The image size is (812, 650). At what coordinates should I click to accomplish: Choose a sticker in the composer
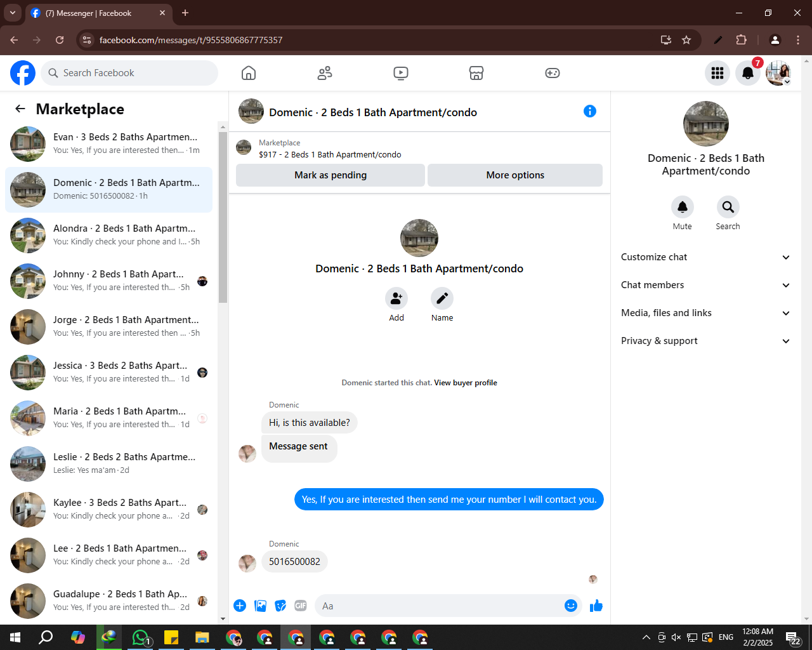coord(280,606)
